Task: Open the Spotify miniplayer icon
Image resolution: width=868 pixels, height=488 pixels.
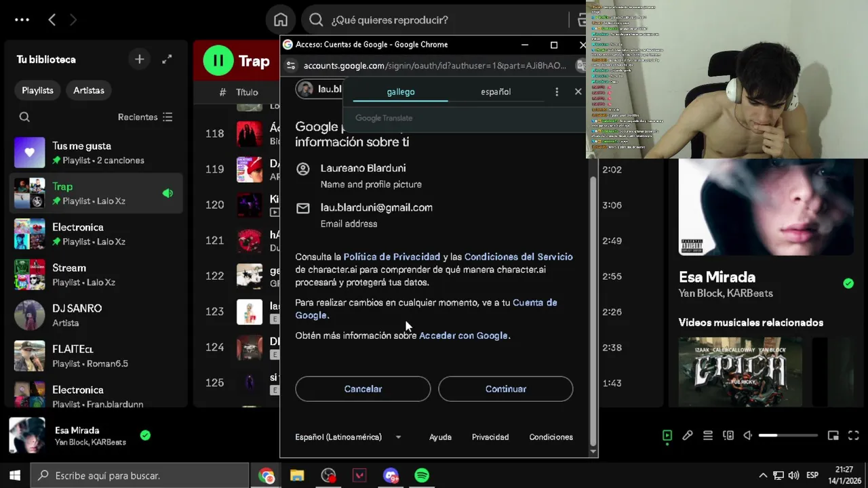Action: (x=833, y=436)
